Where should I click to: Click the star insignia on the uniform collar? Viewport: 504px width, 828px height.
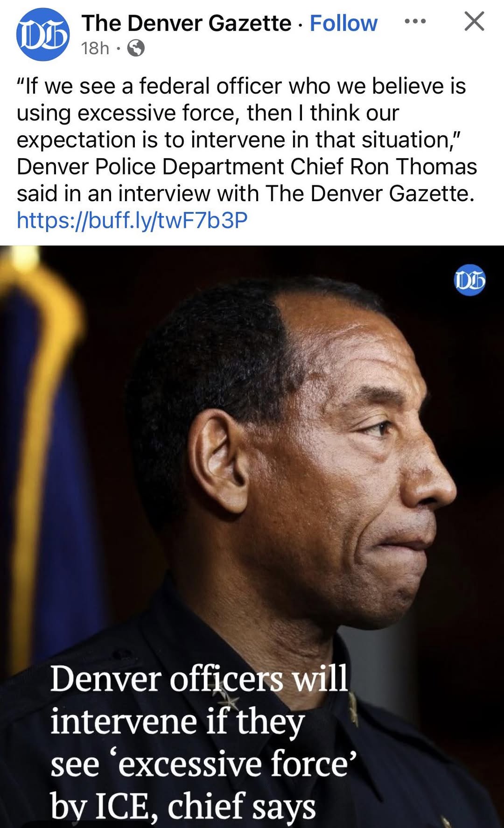coord(230,701)
